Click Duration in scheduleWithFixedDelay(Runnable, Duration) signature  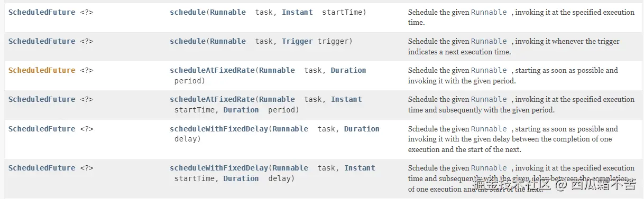tap(362, 129)
